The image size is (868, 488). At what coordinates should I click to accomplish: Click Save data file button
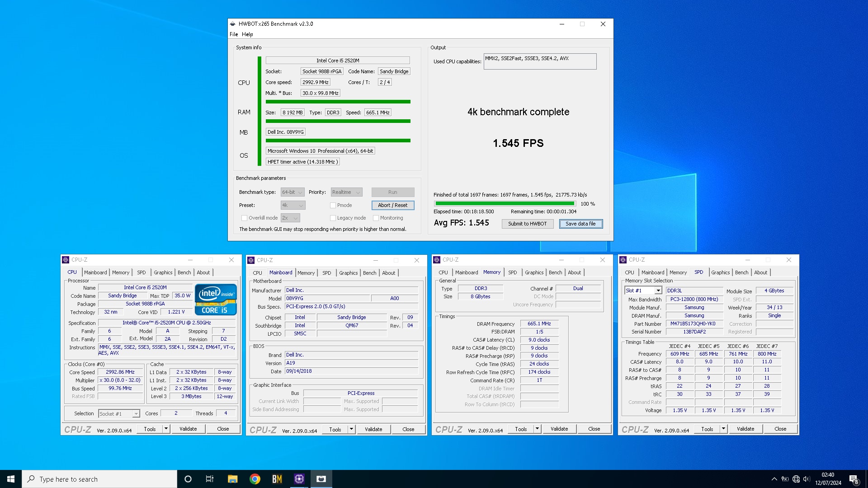pyautogui.click(x=580, y=224)
